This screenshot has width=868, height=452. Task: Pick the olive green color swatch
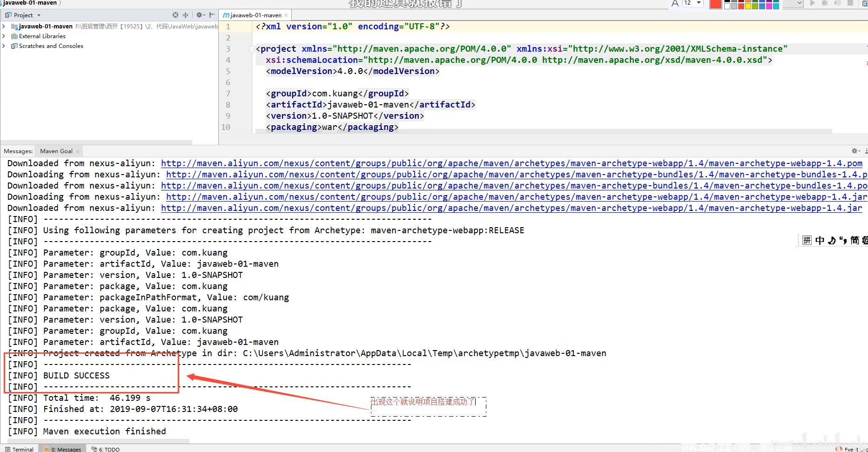(x=755, y=6)
